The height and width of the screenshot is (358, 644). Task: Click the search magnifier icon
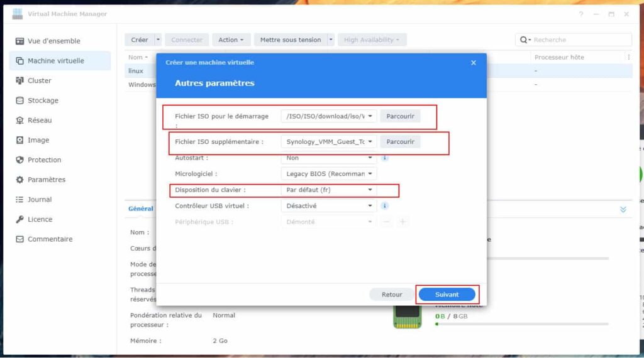(523, 40)
